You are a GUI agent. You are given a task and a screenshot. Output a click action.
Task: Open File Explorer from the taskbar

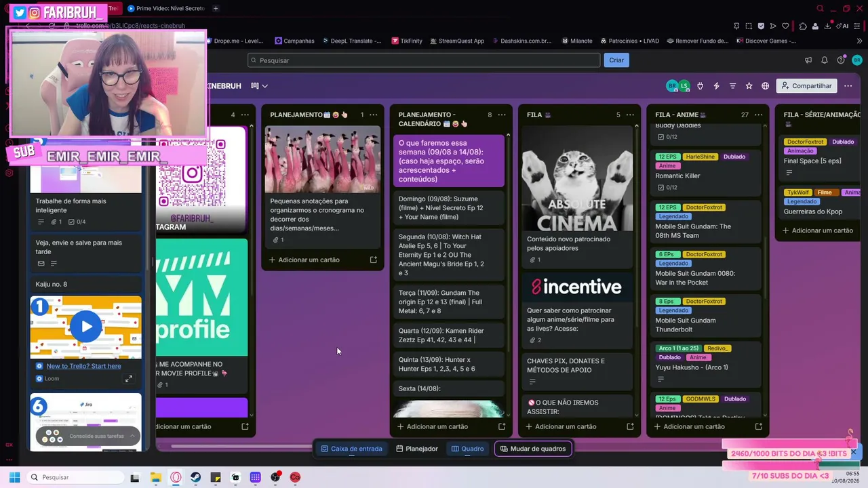pyautogui.click(x=155, y=477)
